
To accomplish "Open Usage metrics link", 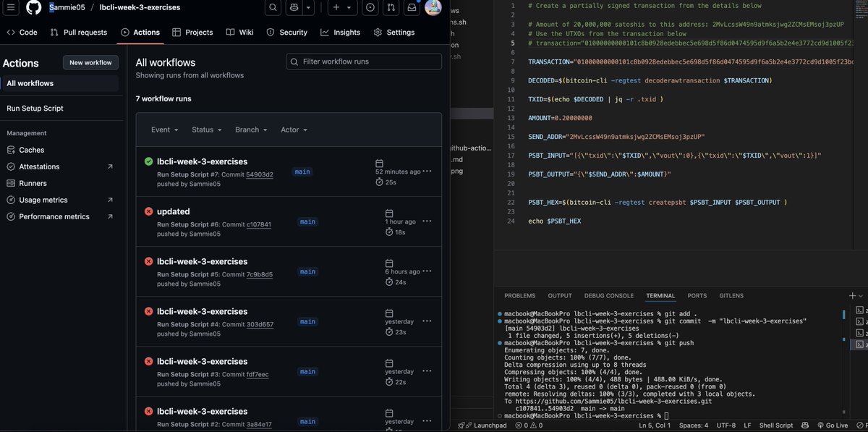I will pos(60,200).
